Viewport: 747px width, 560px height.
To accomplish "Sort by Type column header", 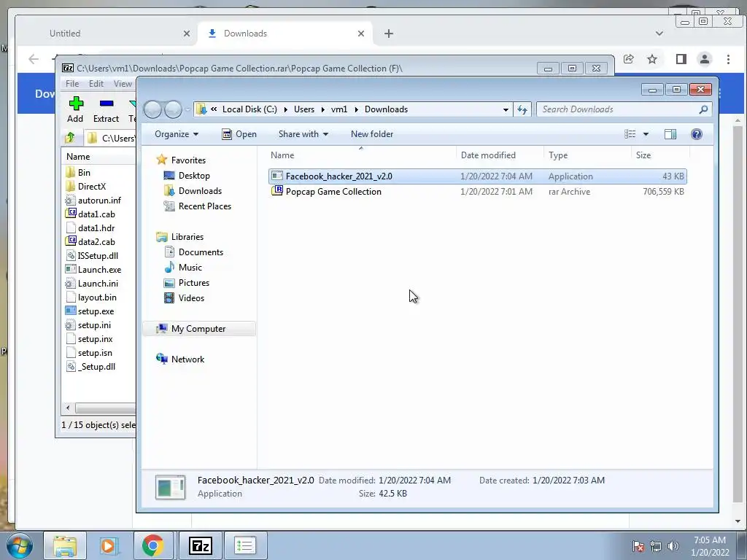I will point(587,155).
